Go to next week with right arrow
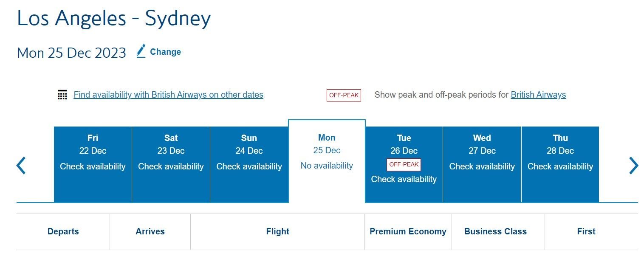 pos(633,166)
